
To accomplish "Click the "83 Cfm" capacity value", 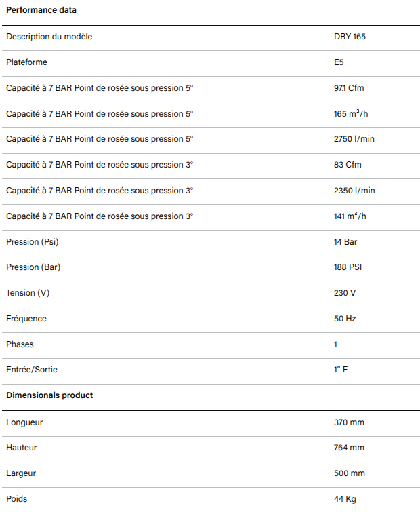I will click(346, 165).
